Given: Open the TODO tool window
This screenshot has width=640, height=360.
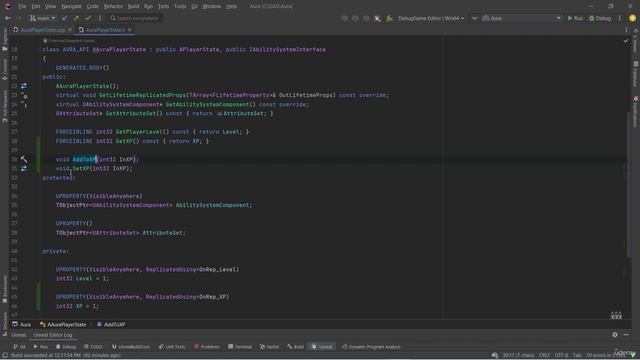Looking at the screenshot, I should [x=93, y=347].
